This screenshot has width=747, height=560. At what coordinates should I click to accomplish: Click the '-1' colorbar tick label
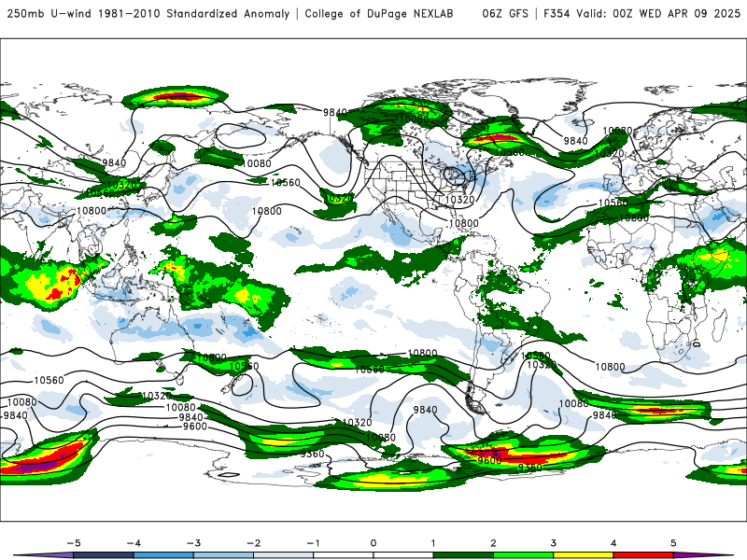tap(313, 543)
